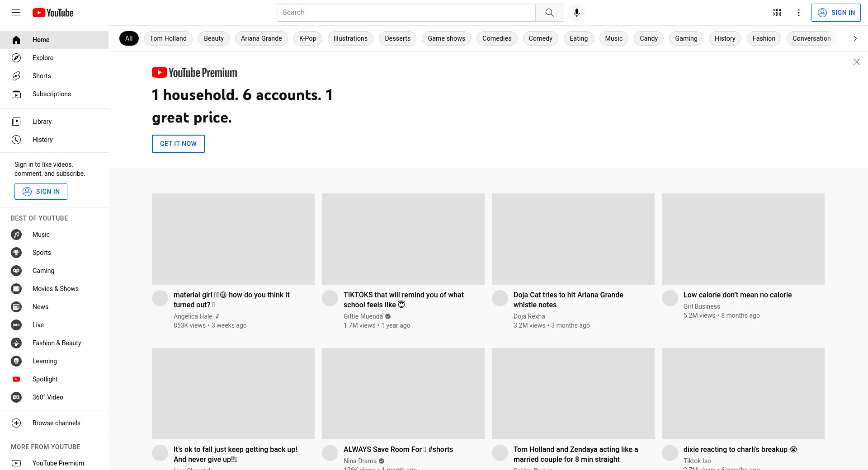
Task: Click GET IT NOW button
Action: pos(178,144)
